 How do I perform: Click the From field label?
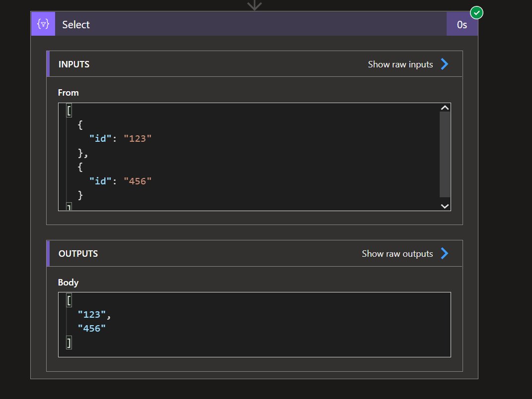click(x=68, y=93)
